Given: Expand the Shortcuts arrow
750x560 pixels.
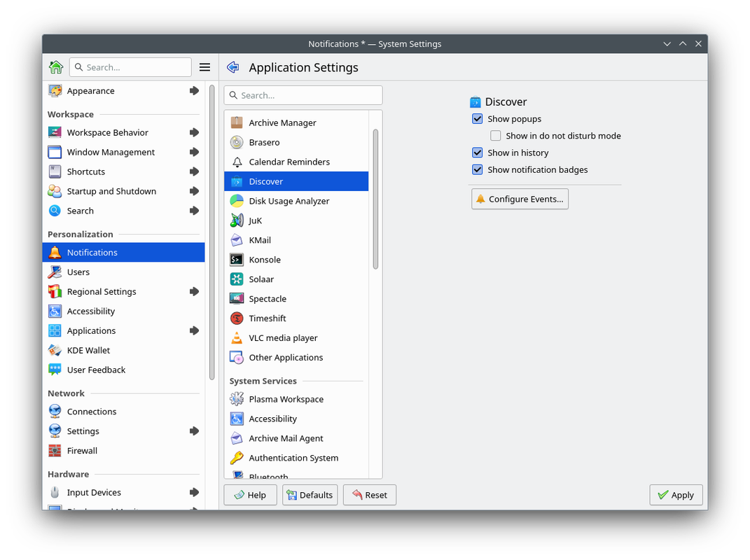Looking at the screenshot, I should click(x=194, y=171).
